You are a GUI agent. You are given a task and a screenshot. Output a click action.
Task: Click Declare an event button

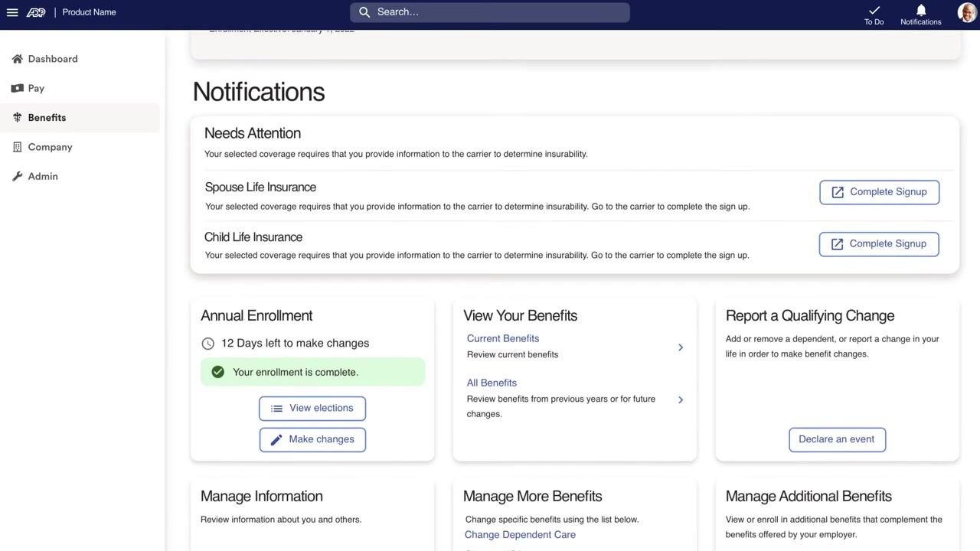point(837,440)
